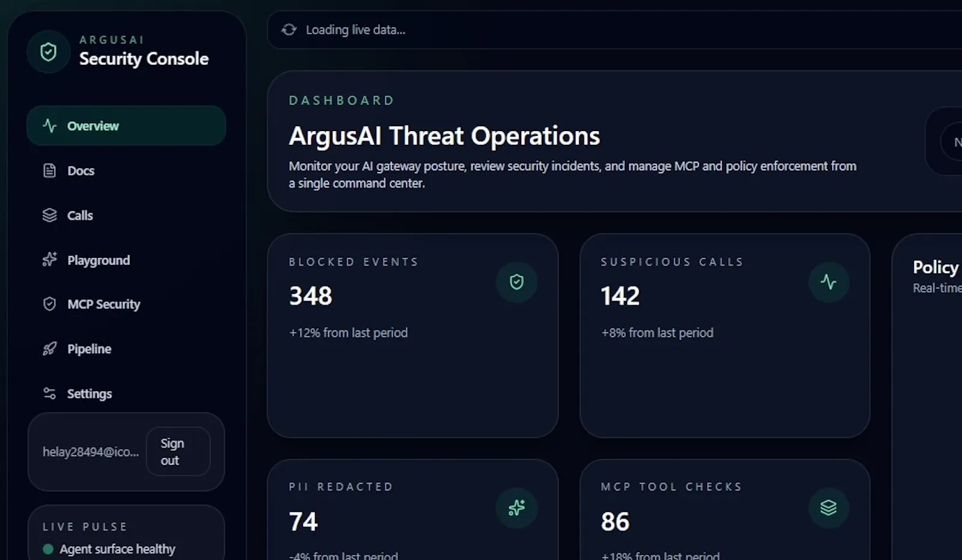962x560 pixels.
Task: Click the green Live Pulse status dot
Action: pos(48,549)
